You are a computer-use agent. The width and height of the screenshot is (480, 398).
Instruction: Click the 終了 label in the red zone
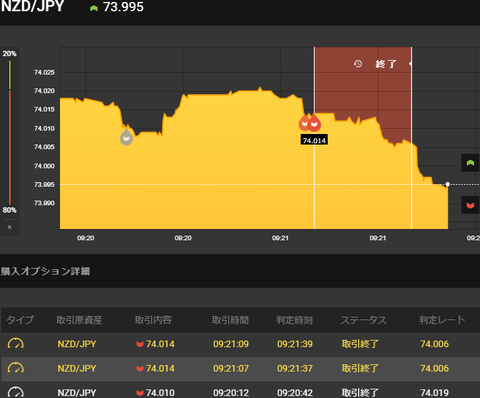(386, 64)
